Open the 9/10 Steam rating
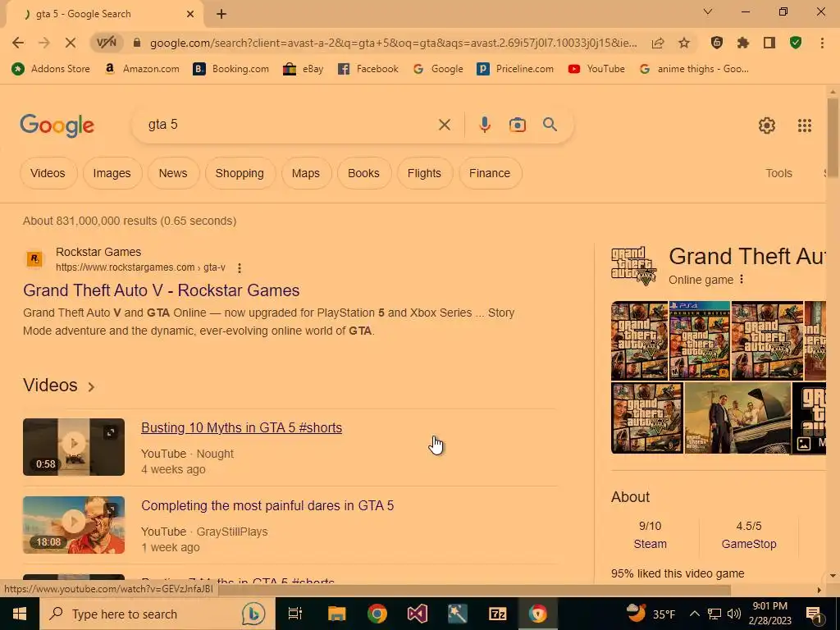The width and height of the screenshot is (840, 630). tap(650, 535)
